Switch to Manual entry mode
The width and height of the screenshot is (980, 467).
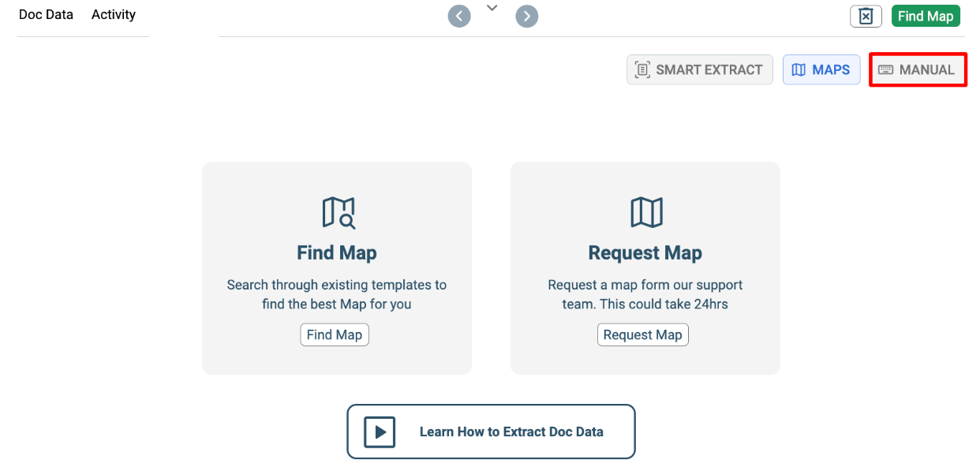[918, 69]
